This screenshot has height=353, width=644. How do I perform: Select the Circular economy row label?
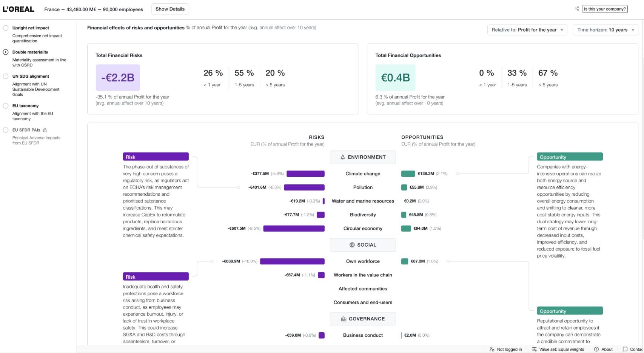click(x=363, y=229)
